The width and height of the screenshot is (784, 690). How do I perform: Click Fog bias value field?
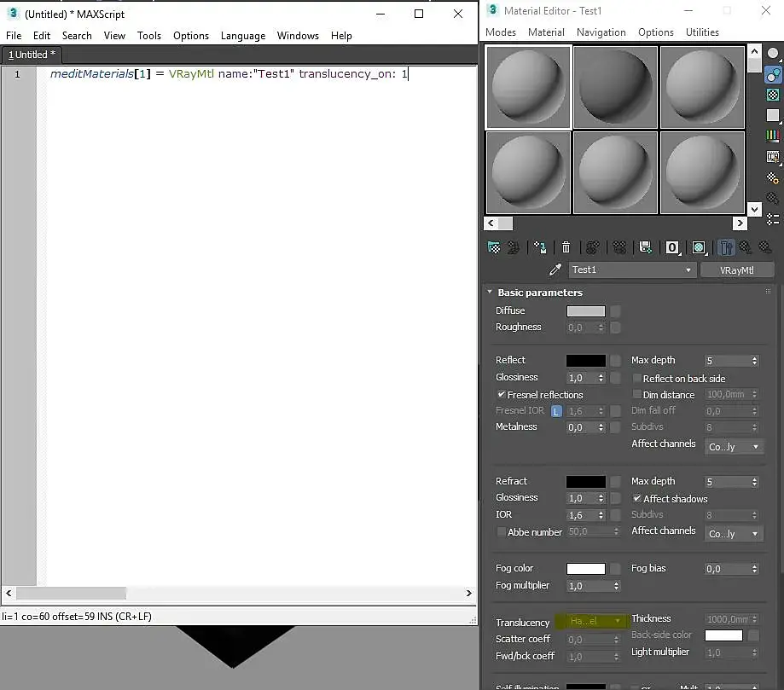pos(727,569)
